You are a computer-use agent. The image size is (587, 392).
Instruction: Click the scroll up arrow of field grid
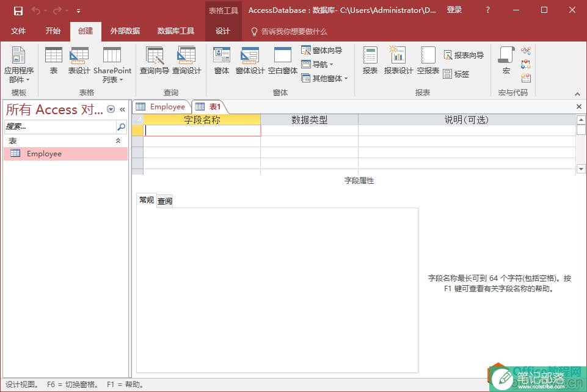(x=581, y=120)
